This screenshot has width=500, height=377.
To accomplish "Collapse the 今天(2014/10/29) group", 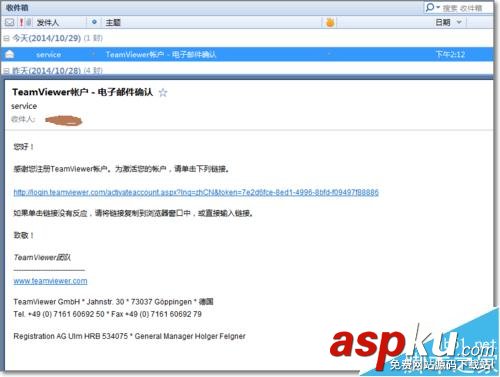I will click(x=6, y=39).
